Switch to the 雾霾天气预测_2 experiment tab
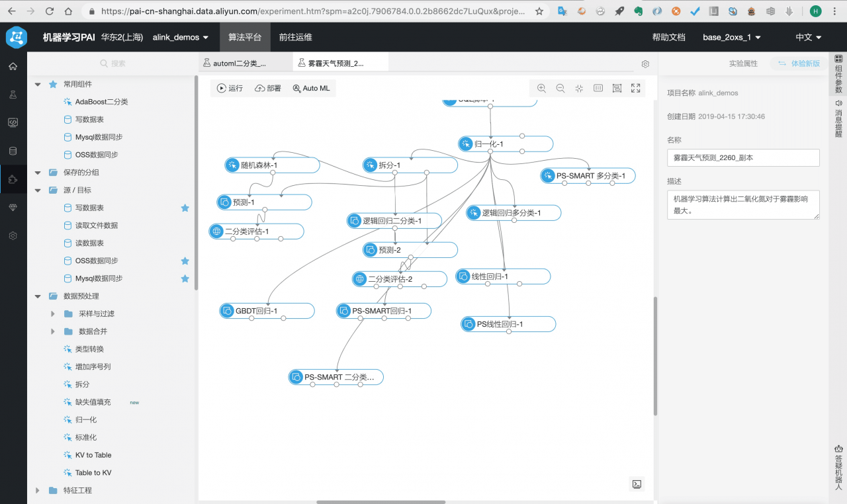The height and width of the screenshot is (504, 847). (x=340, y=63)
